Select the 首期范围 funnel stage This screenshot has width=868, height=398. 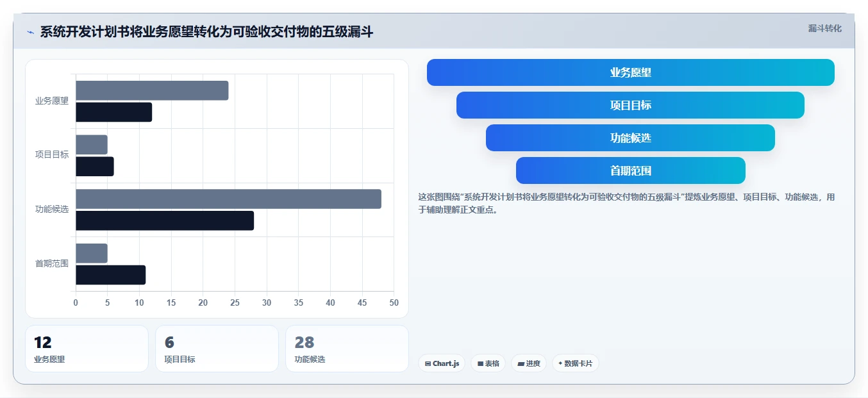click(631, 170)
